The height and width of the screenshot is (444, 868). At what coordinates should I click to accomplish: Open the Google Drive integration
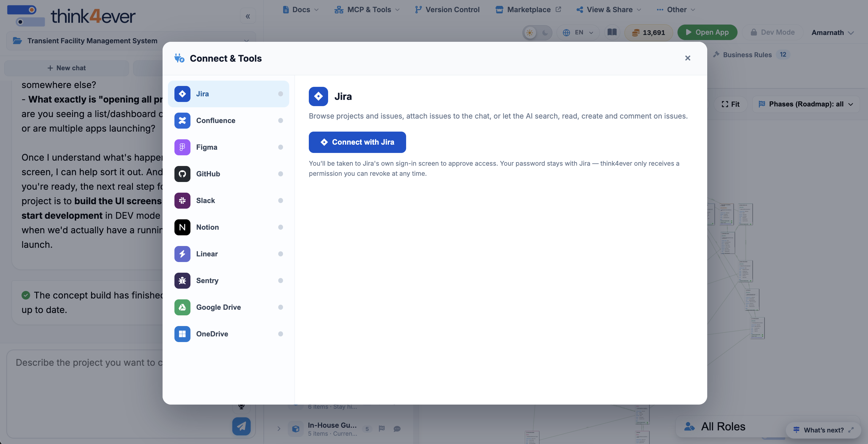pyautogui.click(x=228, y=307)
